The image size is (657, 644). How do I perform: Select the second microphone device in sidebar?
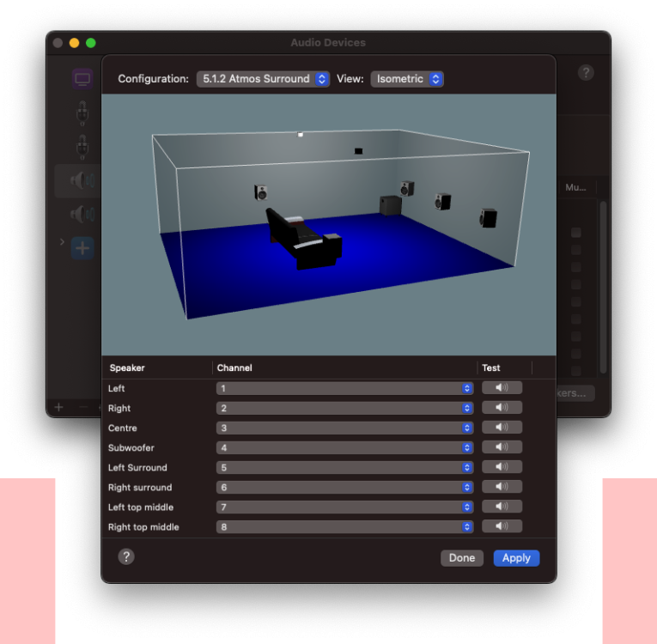tap(82, 147)
